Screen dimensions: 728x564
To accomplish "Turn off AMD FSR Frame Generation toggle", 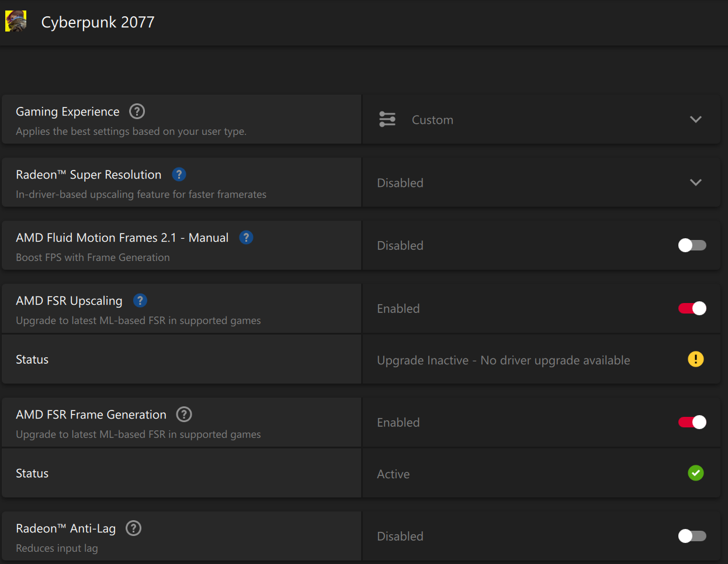I will coord(692,422).
